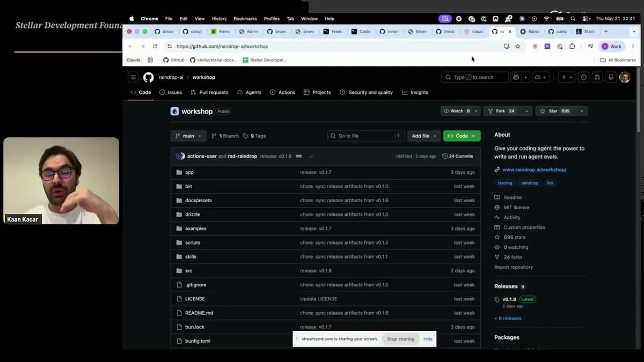Viewport: 644px width, 362px height.
Task: Open the www.raindrop.ai/workshop/ link
Action: tap(534, 169)
